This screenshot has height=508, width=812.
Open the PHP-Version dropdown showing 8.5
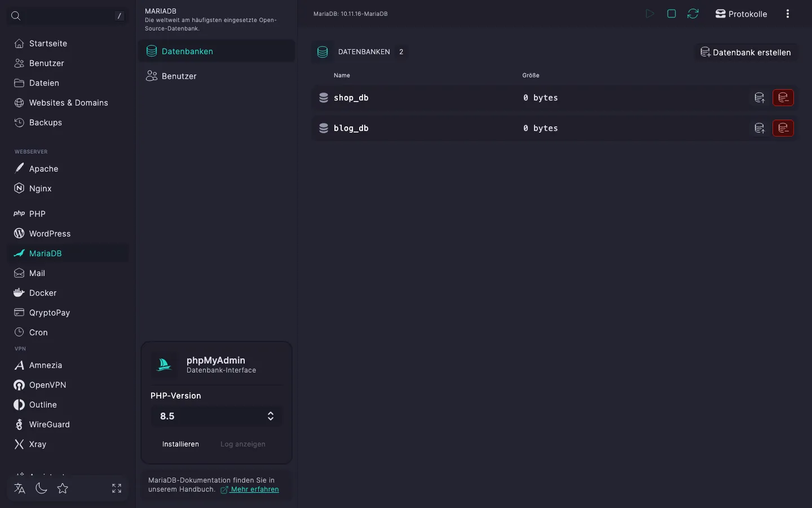tap(217, 416)
